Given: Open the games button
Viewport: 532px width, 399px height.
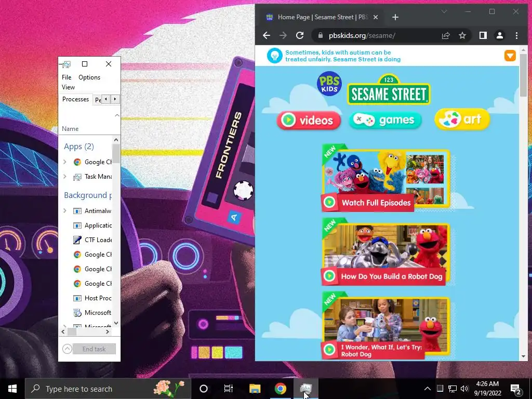Looking at the screenshot, I should point(385,120).
